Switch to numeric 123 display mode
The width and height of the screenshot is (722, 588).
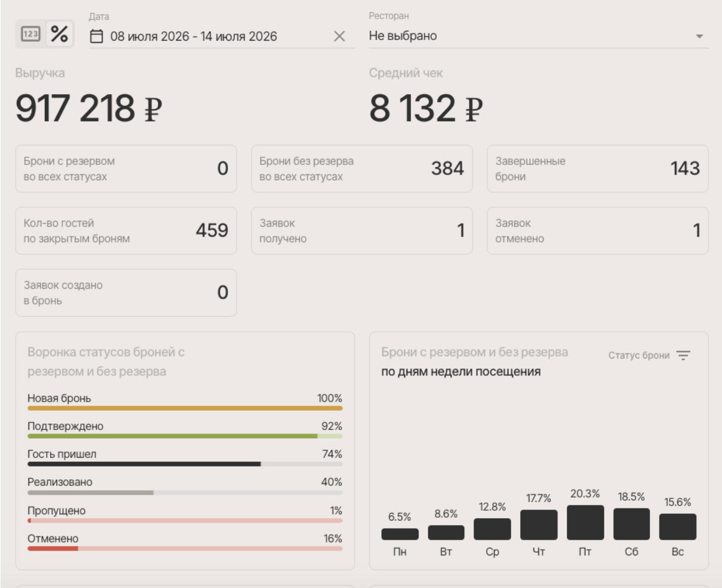point(30,34)
